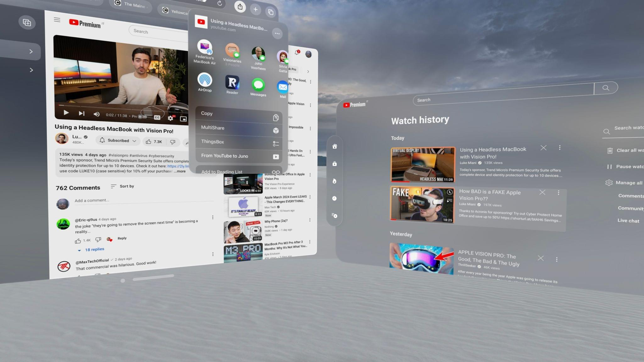Click the Safari YouTube search box
The width and height of the screenshot is (644, 362).
tap(159, 33)
